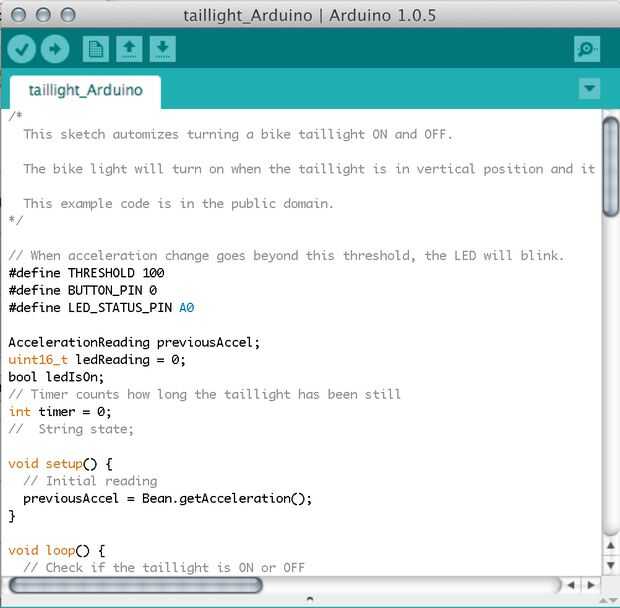Click 'Bean.getAcceleration();' call
The width and height of the screenshot is (620, 608).
point(227,498)
